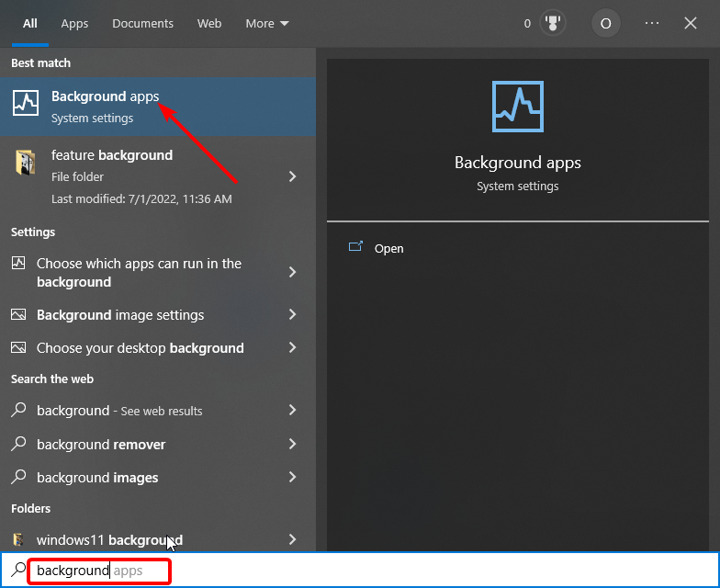This screenshot has height=588, width=720.
Task: Open the windows11 background folder result
Action: point(158,540)
